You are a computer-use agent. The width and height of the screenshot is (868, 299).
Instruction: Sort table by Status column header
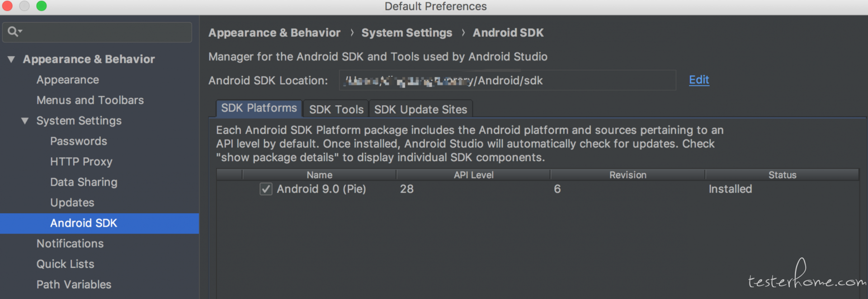(782, 175)
